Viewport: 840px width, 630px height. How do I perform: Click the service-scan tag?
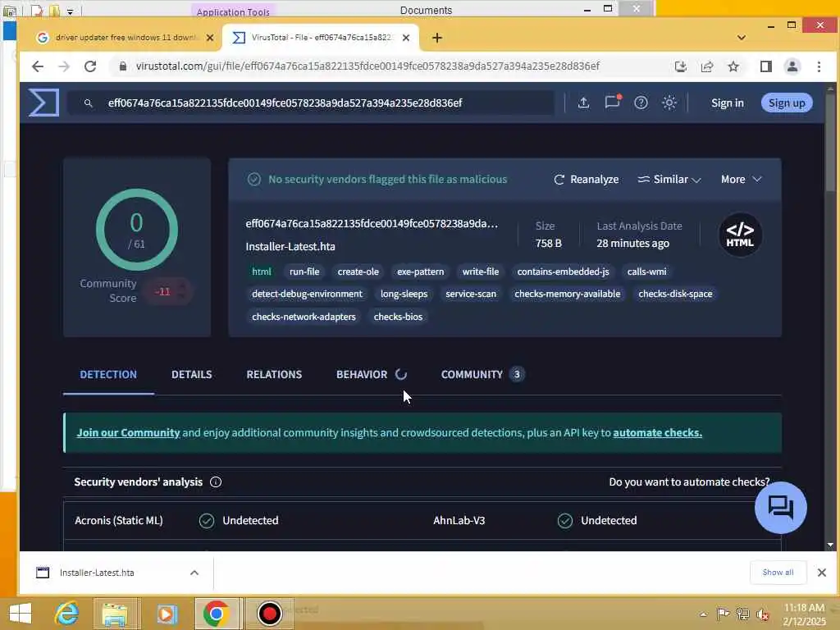[x=471, y=294]
